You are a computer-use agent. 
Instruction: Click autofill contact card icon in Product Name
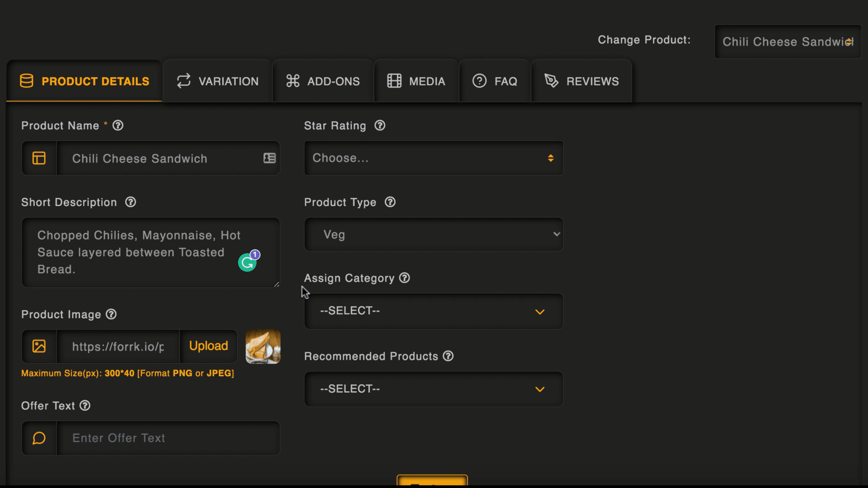click(270, 158)
